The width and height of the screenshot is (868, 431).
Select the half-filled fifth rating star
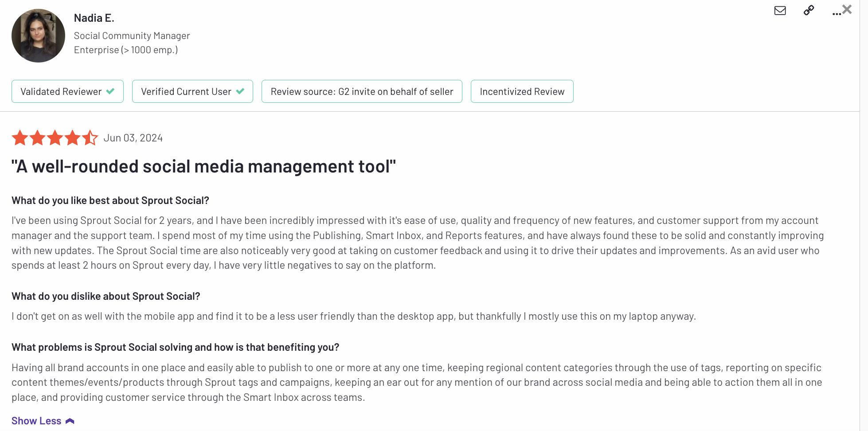point(90,137)
